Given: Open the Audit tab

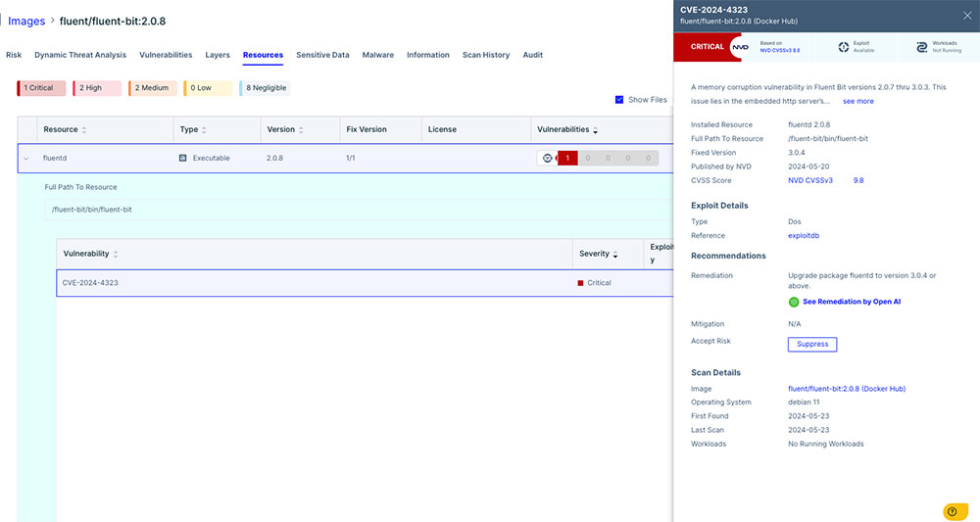Looking at the screenshot, I should (532, 55).
